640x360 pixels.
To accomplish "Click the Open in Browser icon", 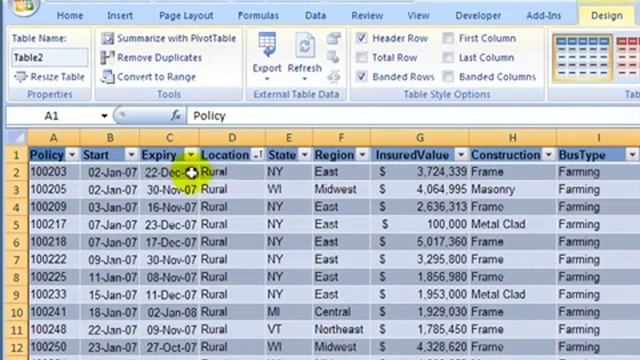I will point(333,58).
